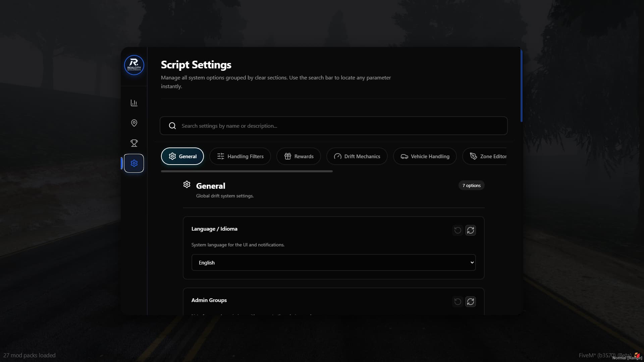644x362 pixels.
Task: Refresh the Admin Groups setting
Action: pyautogui.click(x=471, y=302)
